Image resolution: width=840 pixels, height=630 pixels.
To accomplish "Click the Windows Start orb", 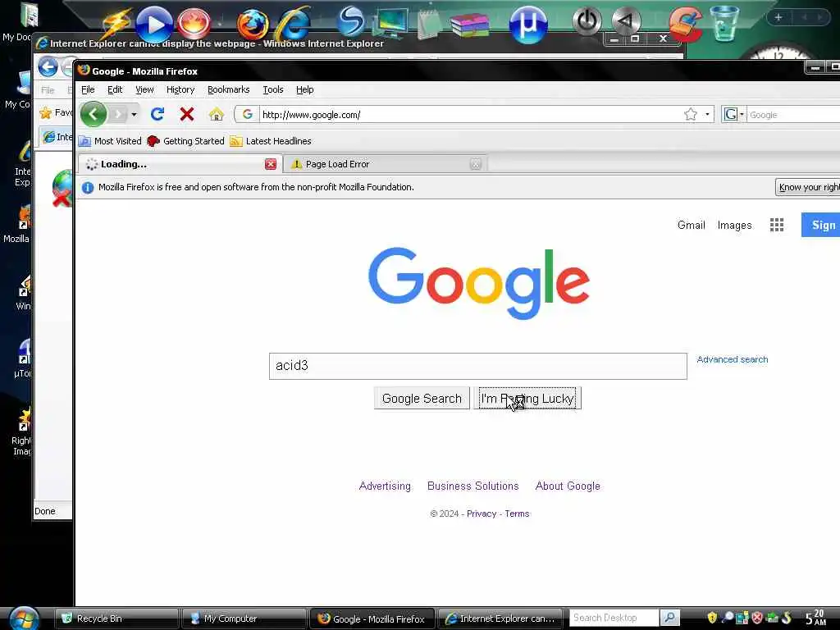I will coord(24,619).
